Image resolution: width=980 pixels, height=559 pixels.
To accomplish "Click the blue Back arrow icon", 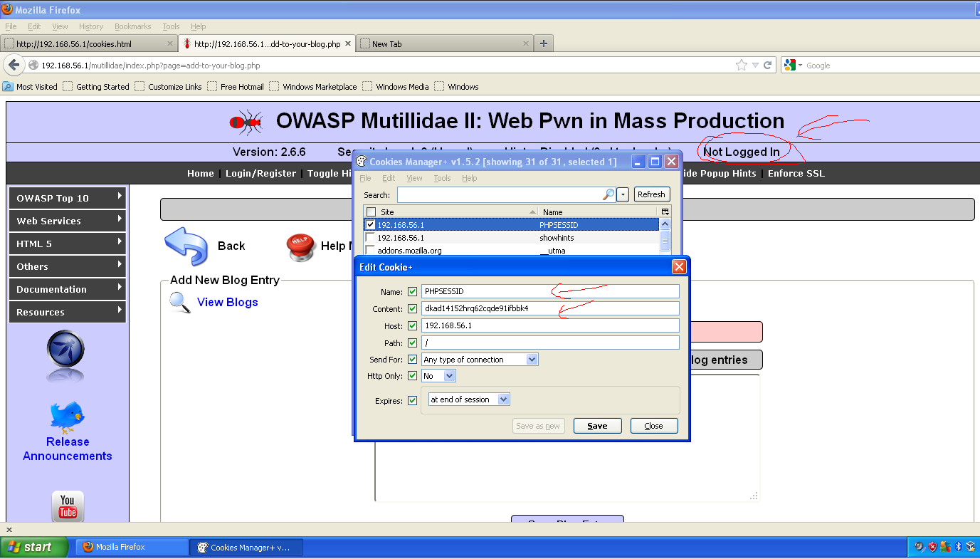I will [186, 246].
